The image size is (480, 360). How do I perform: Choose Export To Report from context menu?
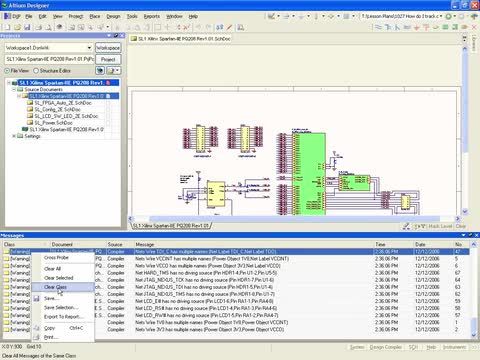[63, 316]
